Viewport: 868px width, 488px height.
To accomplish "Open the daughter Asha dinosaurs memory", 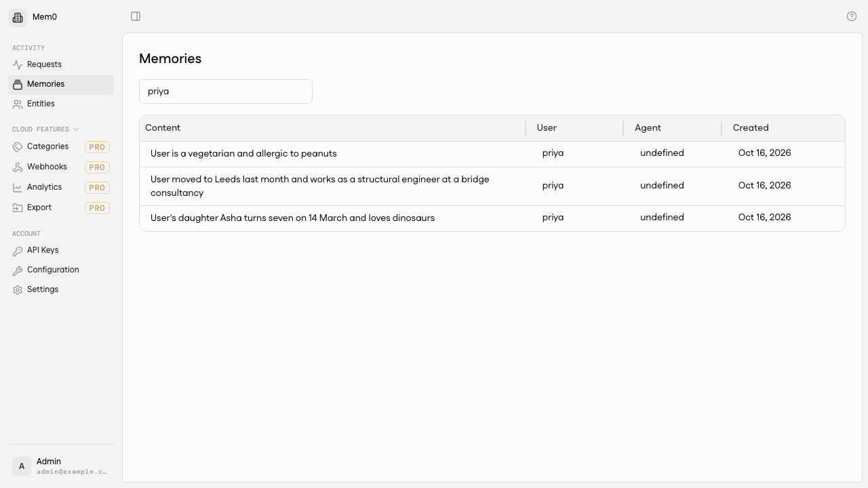I will coord(492,218).
